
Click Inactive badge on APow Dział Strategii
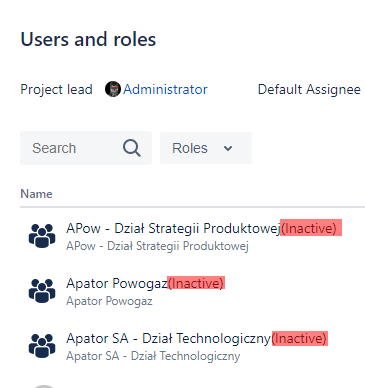[x=311, y=228]
